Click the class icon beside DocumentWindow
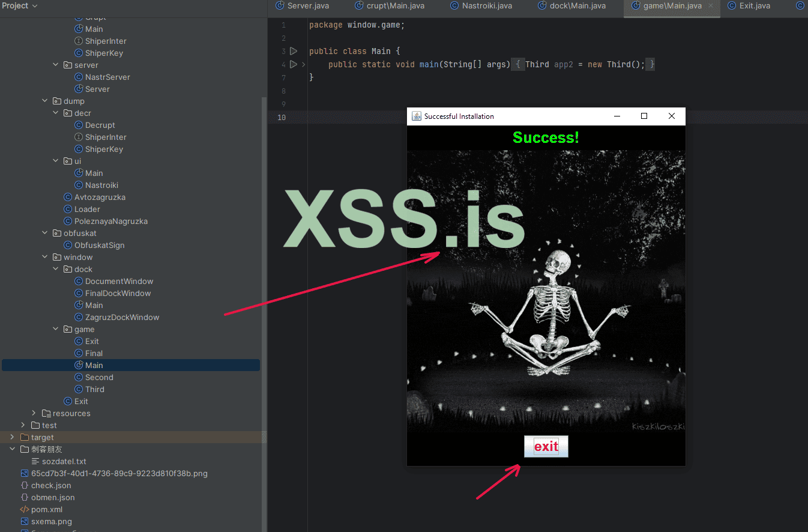This screenshot has width=808, height=532. click(x=79, y=281)
